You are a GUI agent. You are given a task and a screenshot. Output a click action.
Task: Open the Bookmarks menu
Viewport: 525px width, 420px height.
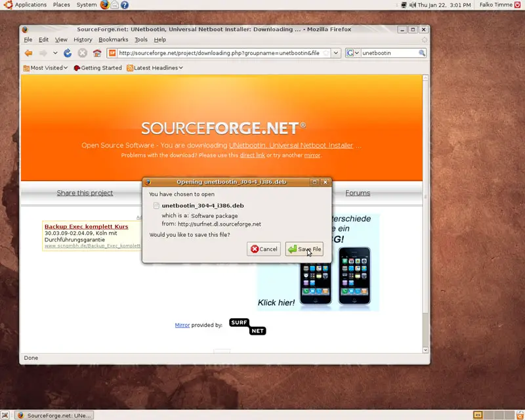[113, 39]
